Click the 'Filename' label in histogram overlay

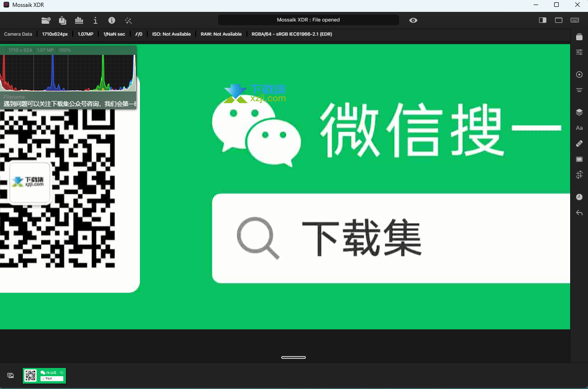pos(14,97)
